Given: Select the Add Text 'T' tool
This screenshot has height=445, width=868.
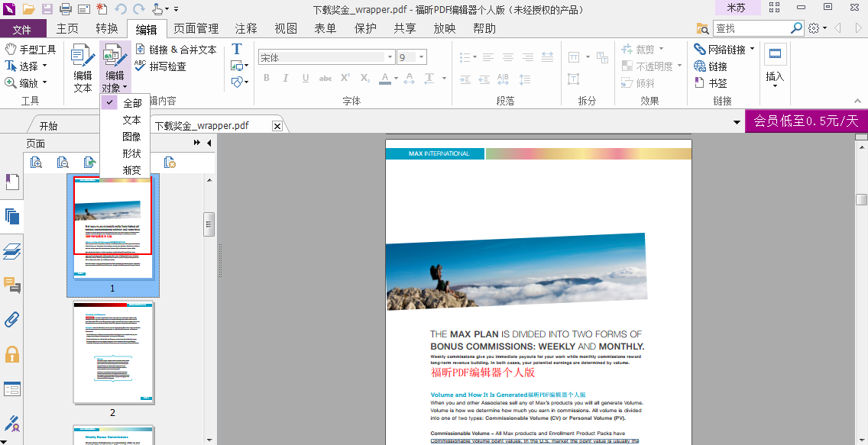Looking at the screenshot, I should click(x=236, y=49).
